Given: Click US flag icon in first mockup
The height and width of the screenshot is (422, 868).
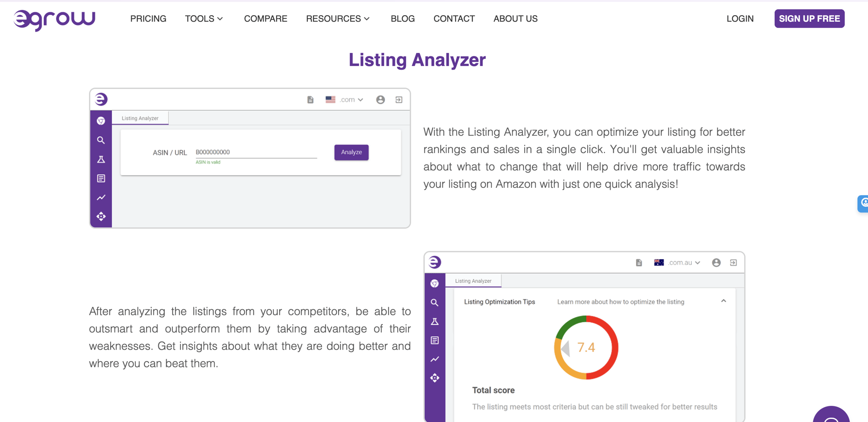Looking at the screenshot, I should pos(331,99).
